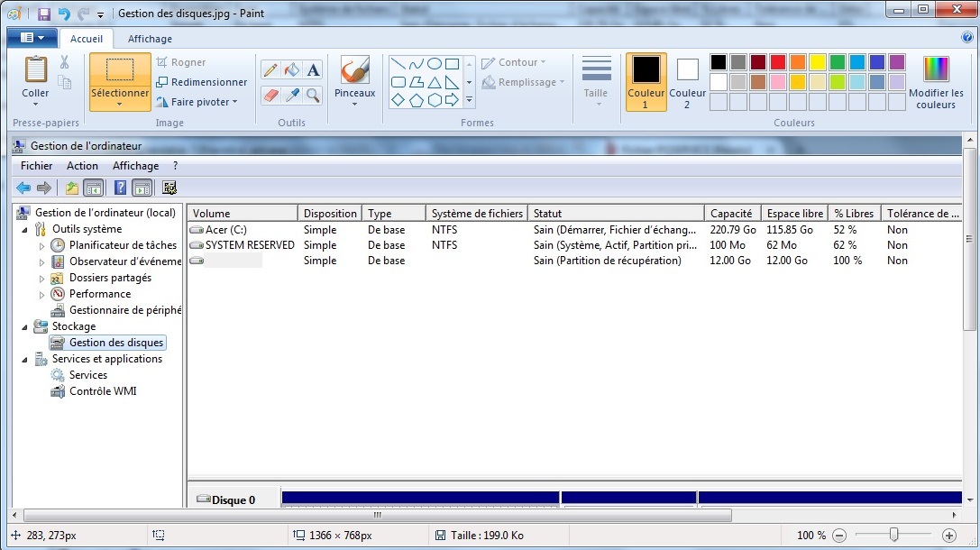The height and width of the screenshot is (550, 980).
Task: Choose the Curve shape
Action: 417,64
